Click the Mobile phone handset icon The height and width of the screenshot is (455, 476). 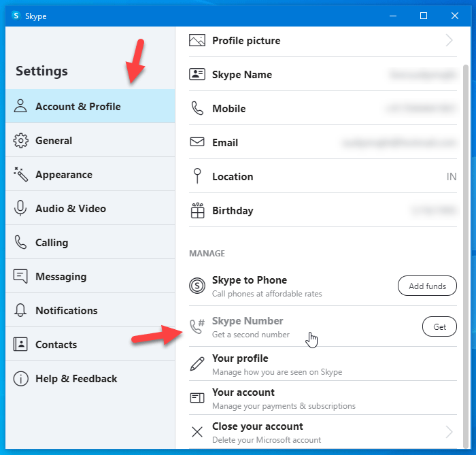(197, 108)
